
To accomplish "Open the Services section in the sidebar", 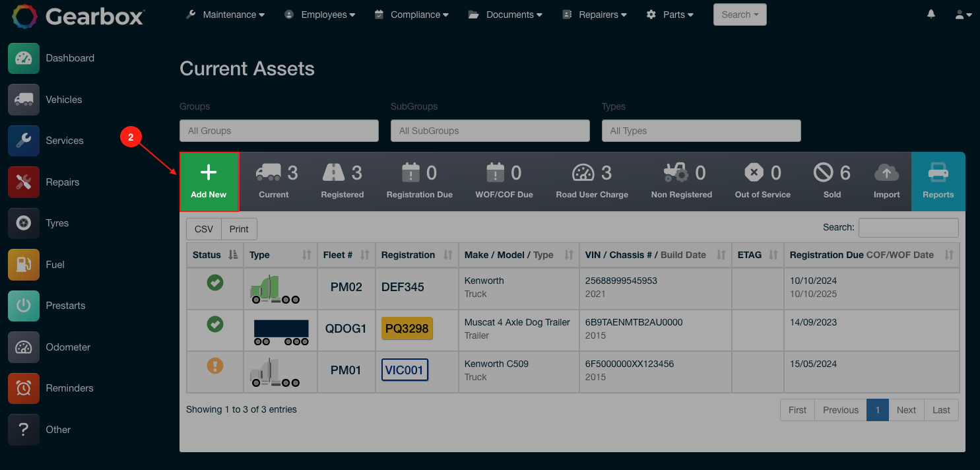I will point(24,141).
